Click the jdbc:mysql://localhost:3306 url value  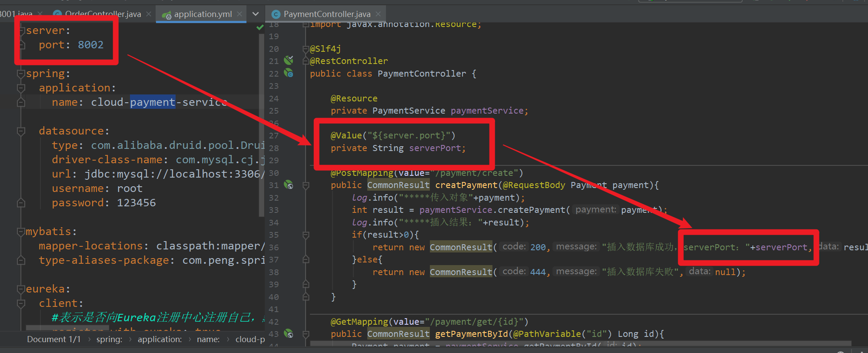(174, 174)
